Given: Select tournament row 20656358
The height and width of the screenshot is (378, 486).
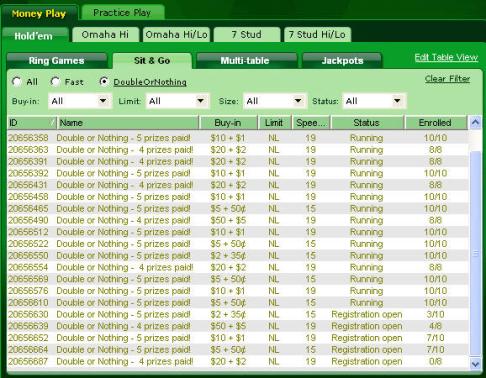Looking at the screenshot, I should pyautogui.click(x=237, y=138).
